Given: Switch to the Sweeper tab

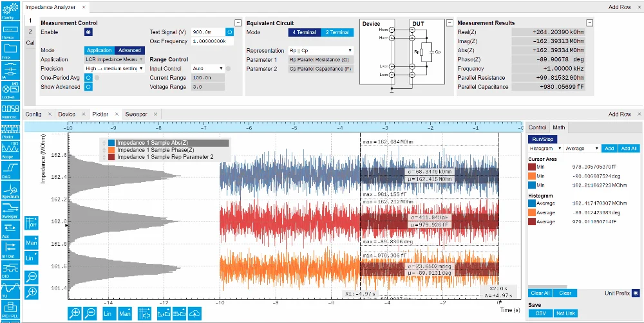Looking at the screenshot, I should 136,114.
